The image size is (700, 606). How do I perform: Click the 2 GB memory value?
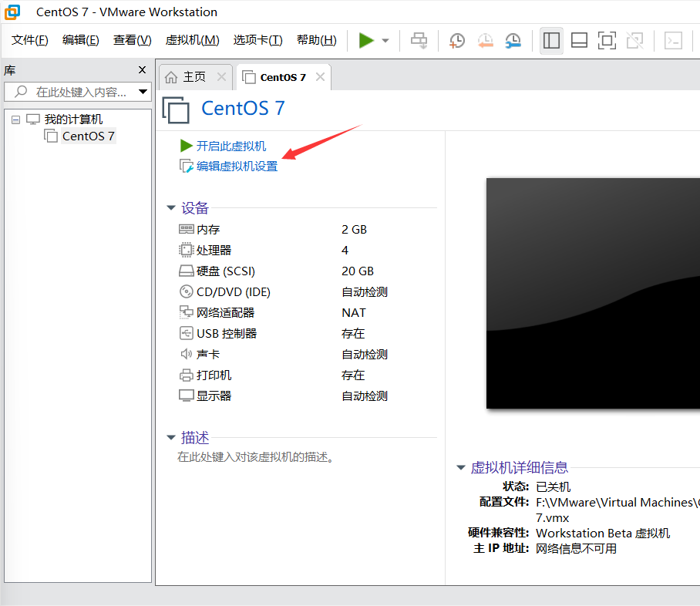click(354, 230)
